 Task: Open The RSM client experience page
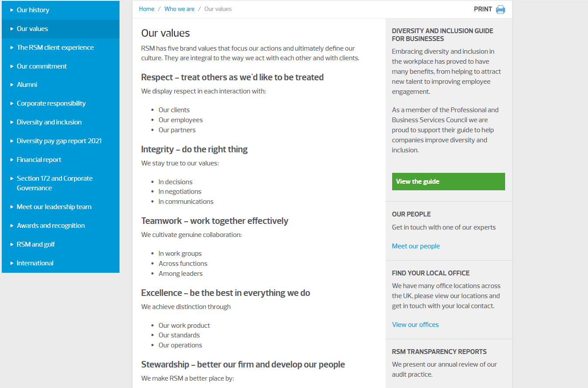pyautogui.click(x=55, y=48)
